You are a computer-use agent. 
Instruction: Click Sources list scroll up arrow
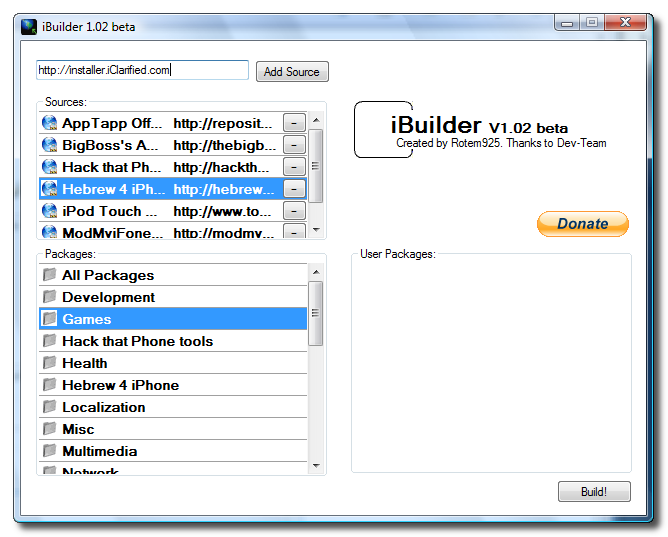pyautogui.click(x=316, y=121)
